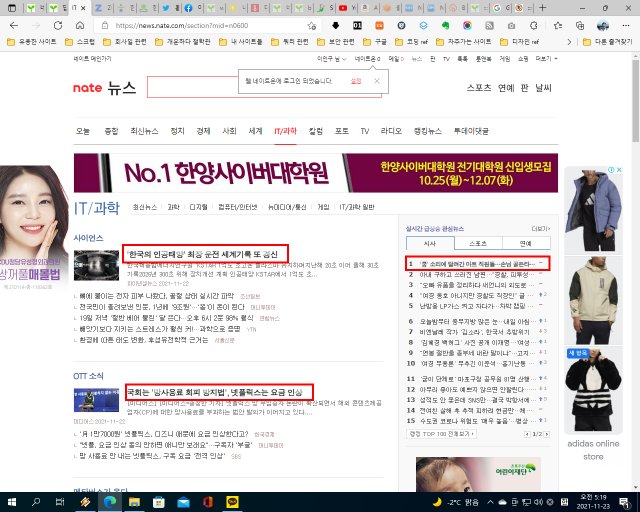This screenshot has width=640, height=512.
Task: Open the artificial sun article thumbnail
Action: [x=96, y=265]
